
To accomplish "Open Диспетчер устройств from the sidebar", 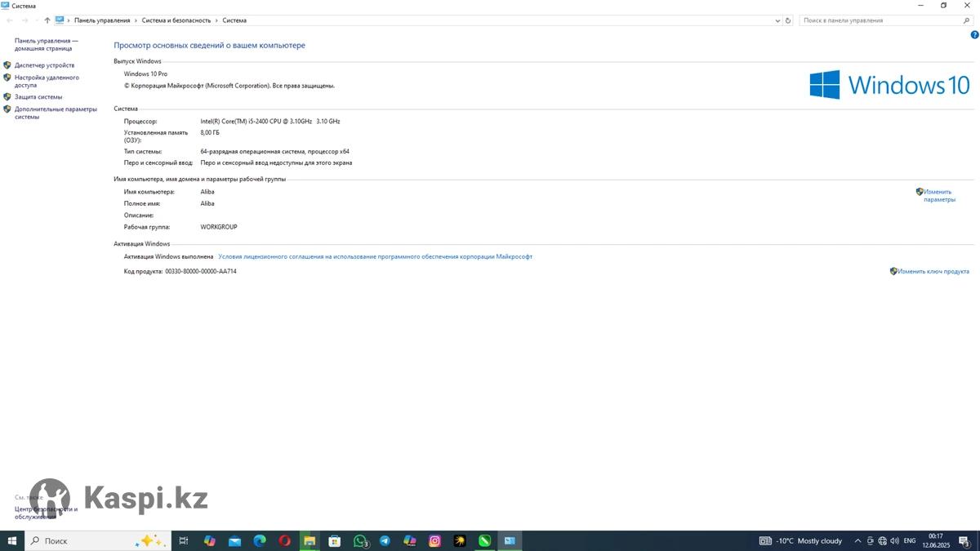I will (x=44, y=65).
